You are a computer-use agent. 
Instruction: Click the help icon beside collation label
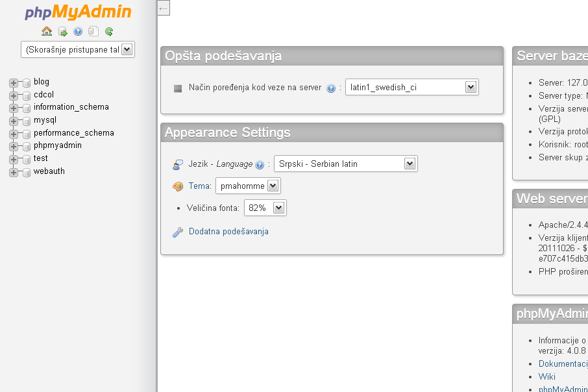click(331, 88)
